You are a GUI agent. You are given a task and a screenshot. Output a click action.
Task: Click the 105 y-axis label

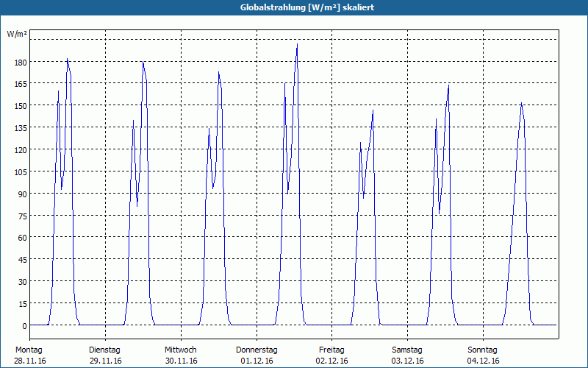(x=21, y=172)
